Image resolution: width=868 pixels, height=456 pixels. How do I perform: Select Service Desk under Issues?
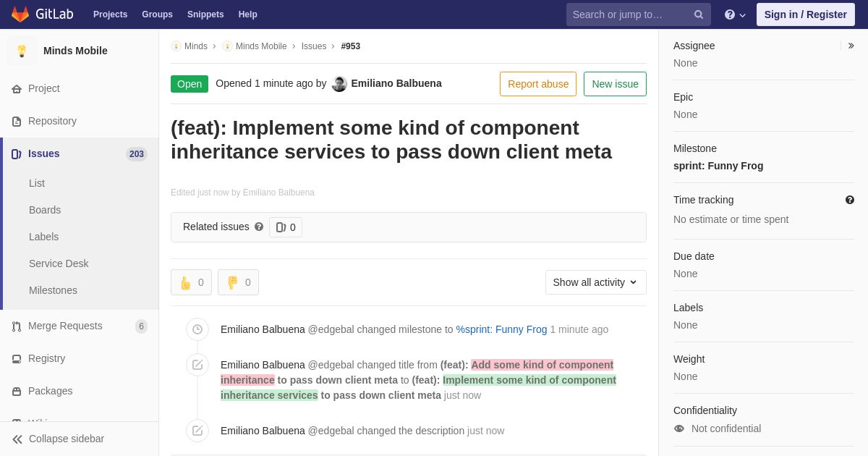coord(59,263)
